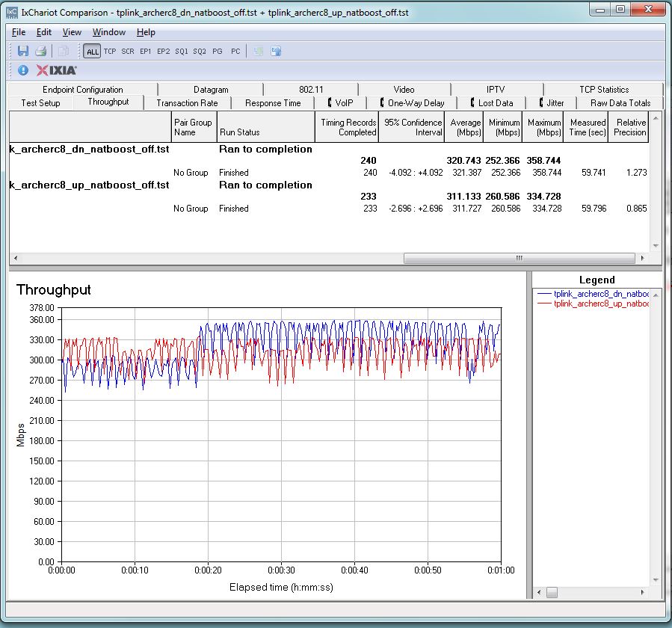Click 95% Confidence Interval column header
The height and width of the screenshot is (628, 672).
pyautogui.click(x=411, y=127)
